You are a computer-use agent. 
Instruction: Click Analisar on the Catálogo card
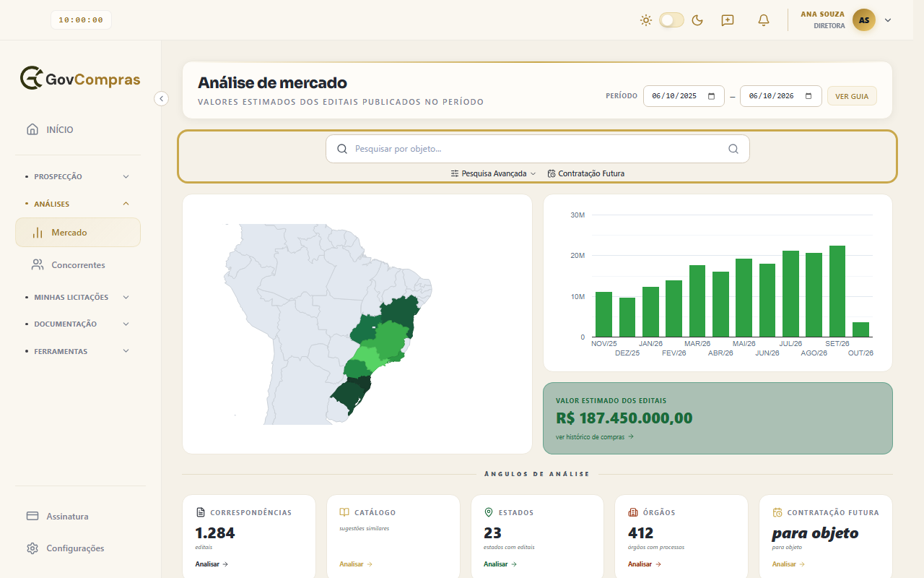(356, 564)
